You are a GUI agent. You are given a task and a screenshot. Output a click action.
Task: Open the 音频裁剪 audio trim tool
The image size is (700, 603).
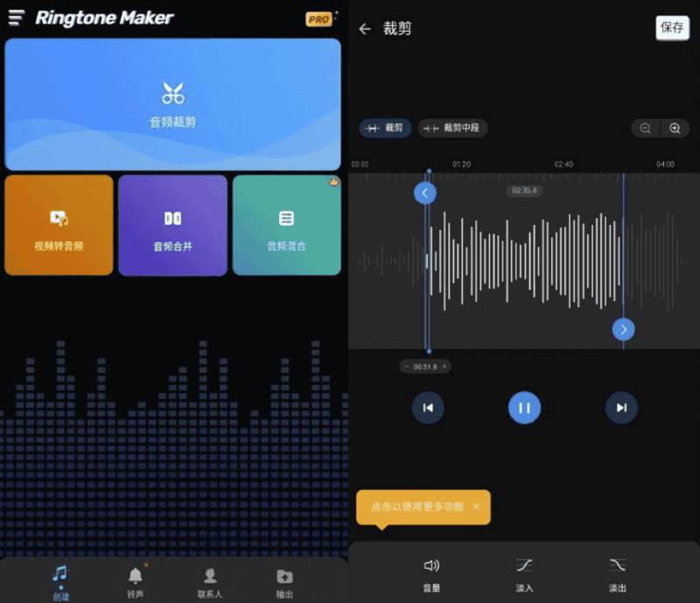[x=172, y=103]
